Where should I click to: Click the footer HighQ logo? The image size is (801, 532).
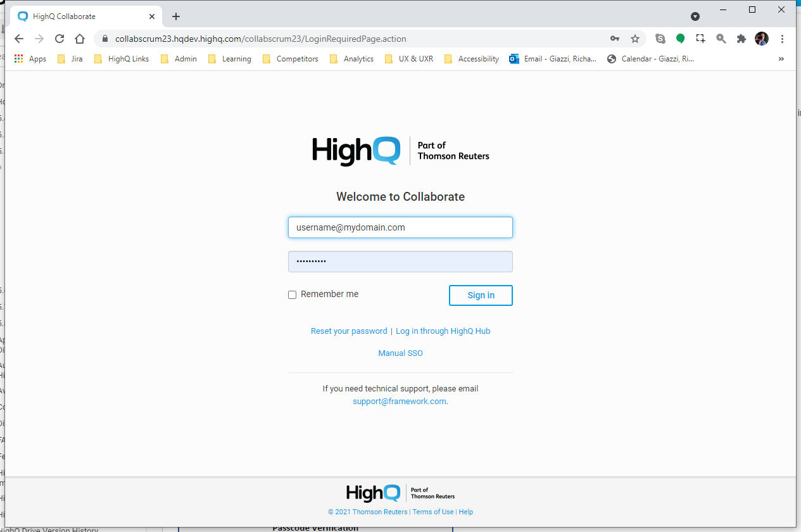[400, 493]
